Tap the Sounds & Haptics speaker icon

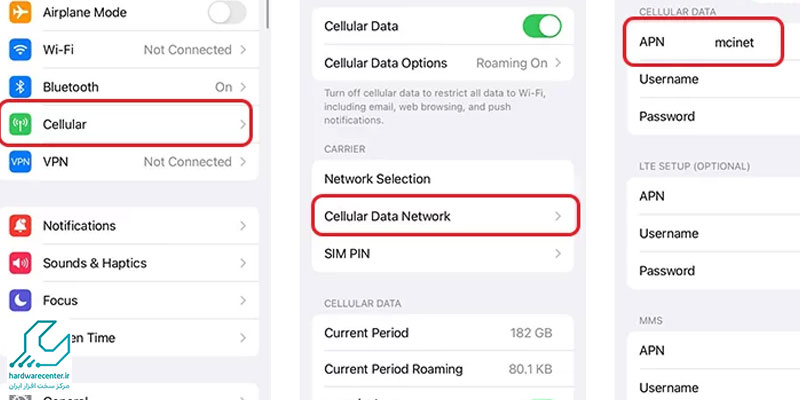(x=20, y=263)
